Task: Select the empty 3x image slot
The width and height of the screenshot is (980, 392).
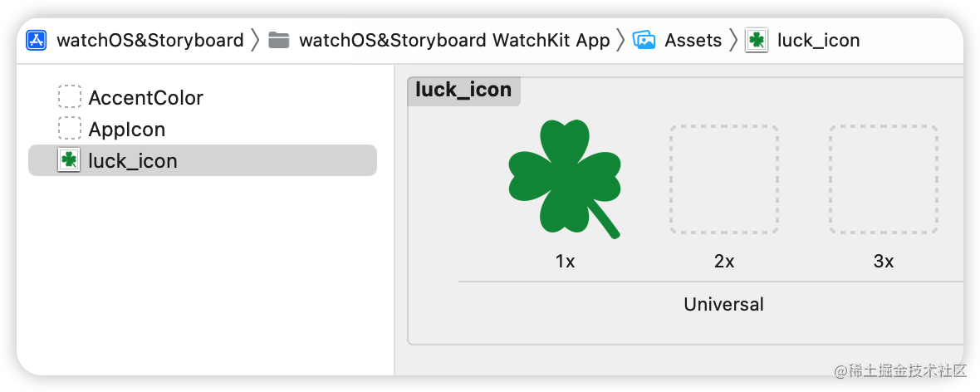Action: [x=883, y=179]
